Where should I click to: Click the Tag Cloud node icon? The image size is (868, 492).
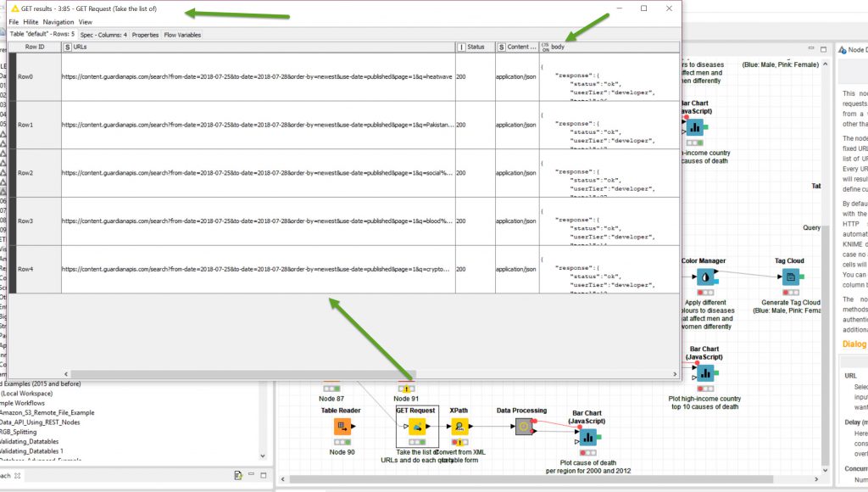click(790, 277)
